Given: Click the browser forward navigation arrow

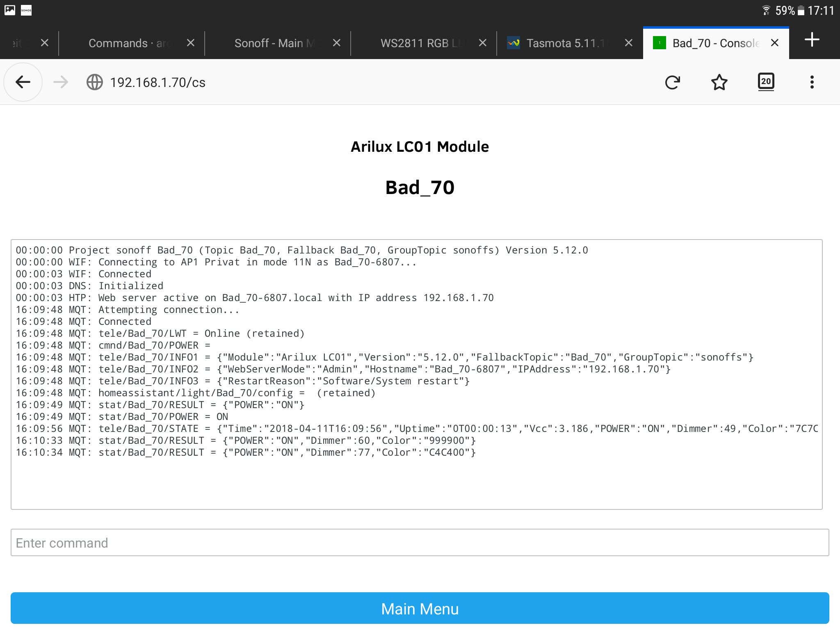Looking at the screenshot, I should click(59, 82).
